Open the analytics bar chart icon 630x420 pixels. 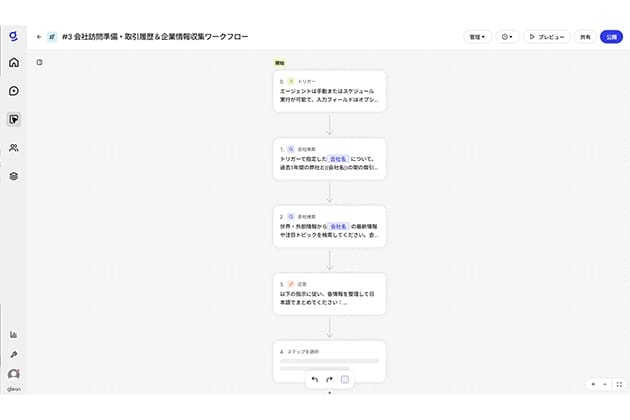coord(14,334)
